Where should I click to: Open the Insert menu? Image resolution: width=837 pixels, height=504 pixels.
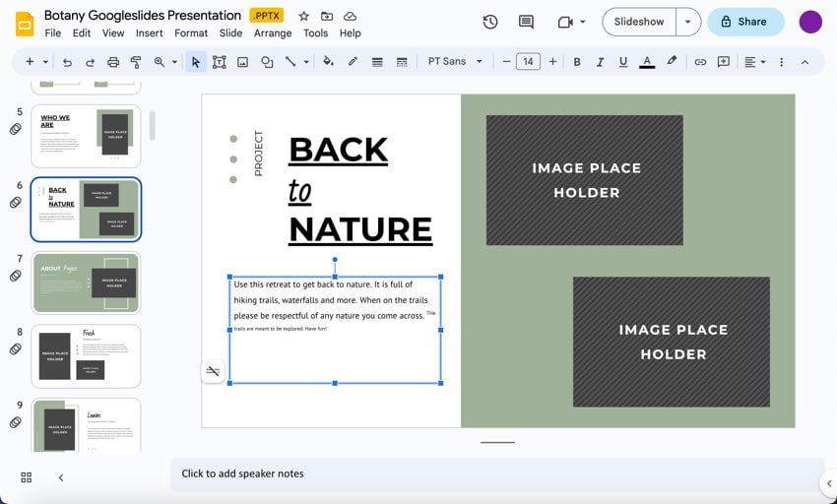point(149,33)
